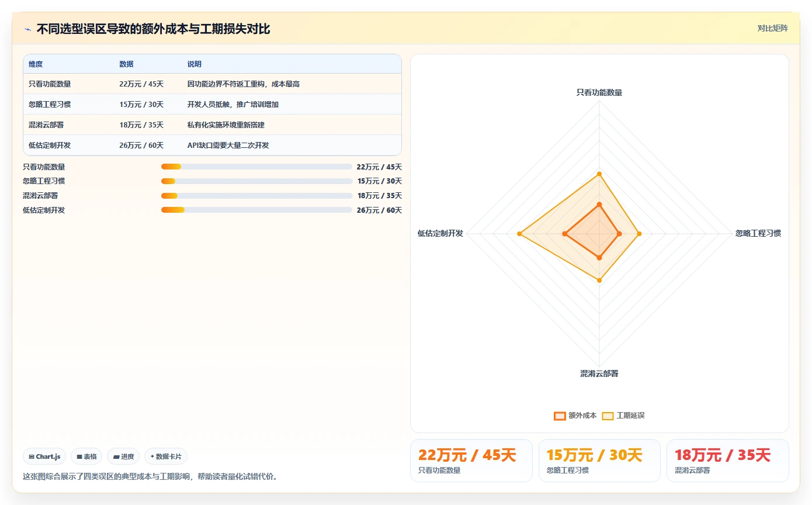Click progress label 混淆云部署 beside bar
The height and width of the screenshot is (505, 812).
click(x=40, y=196)
